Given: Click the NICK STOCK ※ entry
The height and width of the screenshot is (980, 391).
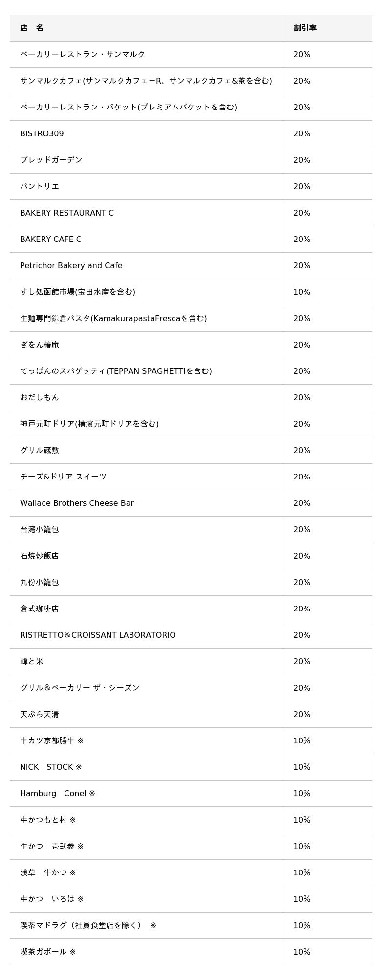Looking at the screenshot, I should 51,767.
